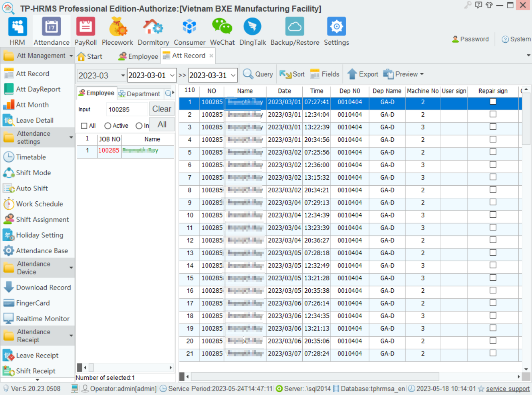Open Download Record

pyautogui.click(x=43, y=287)
